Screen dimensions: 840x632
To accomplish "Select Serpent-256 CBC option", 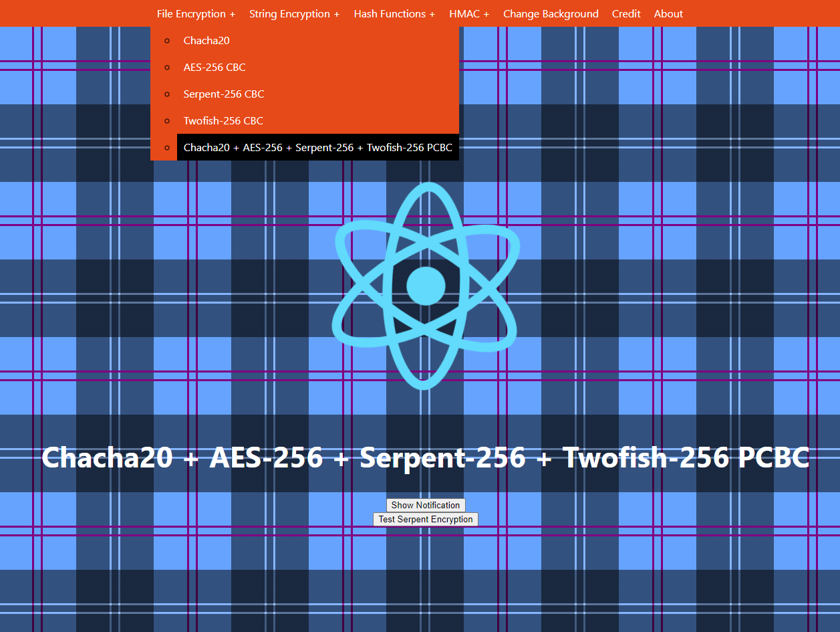I will [318, 94].
